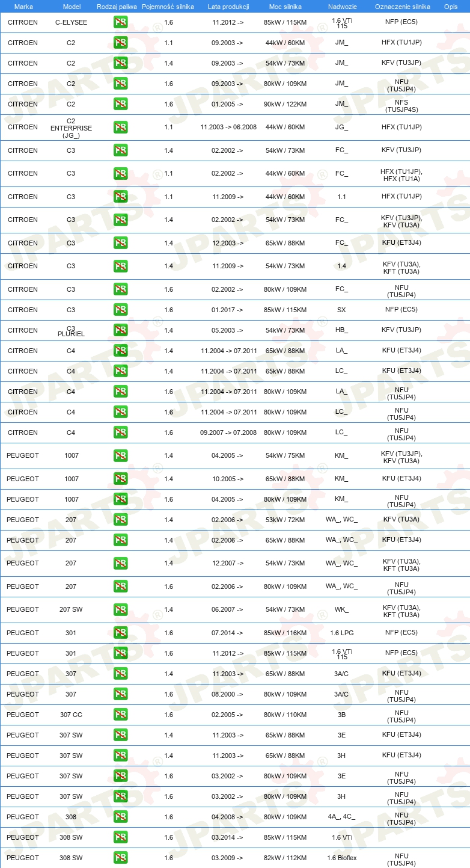Select the '82kW / 112KM' power cell

pos(285,858)
